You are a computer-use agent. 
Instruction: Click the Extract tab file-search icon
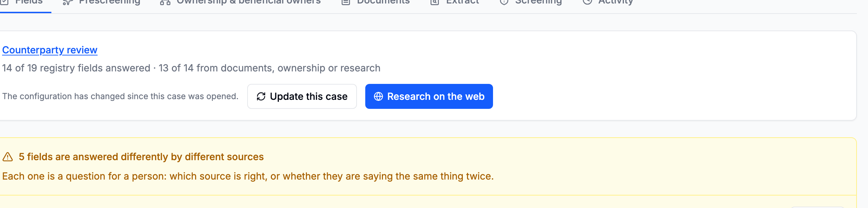pos(435,2)
